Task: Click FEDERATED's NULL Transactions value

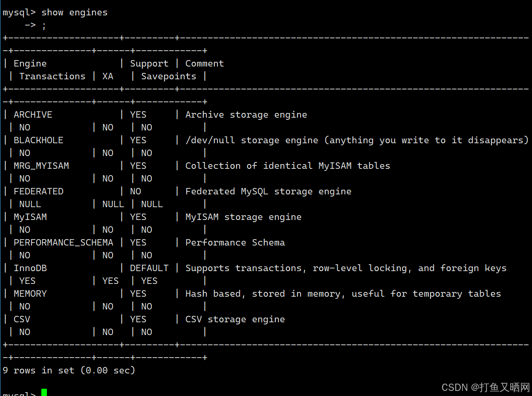Action: pyautogui.click(x=30, y=204)
